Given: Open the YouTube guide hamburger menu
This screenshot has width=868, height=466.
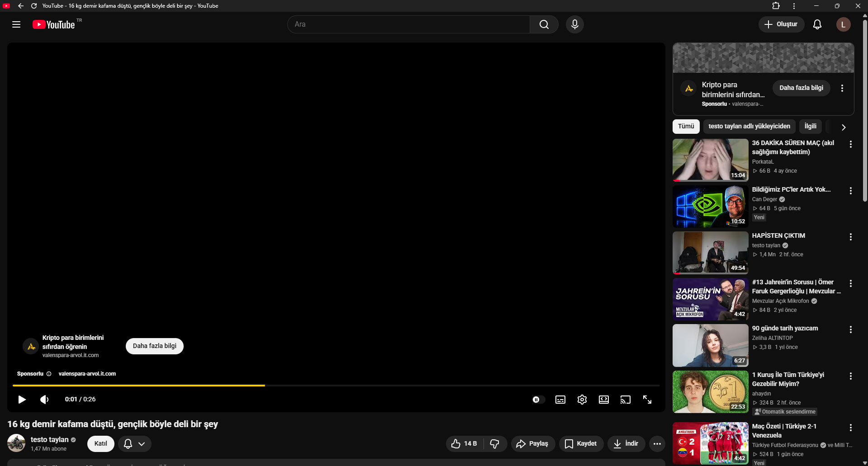Looking at the screenshot, I should (x=16, y=24).
